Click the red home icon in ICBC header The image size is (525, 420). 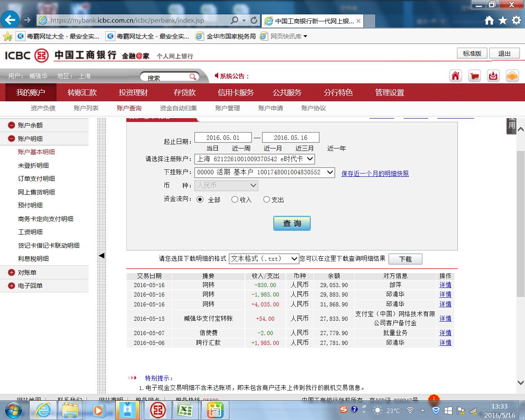click(x=456, y=76)
